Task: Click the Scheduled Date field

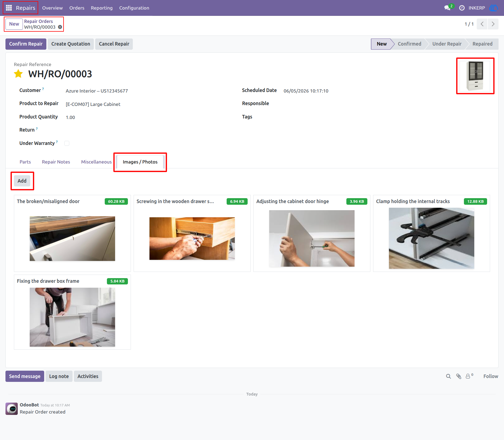Action: [x=306, y=91]
